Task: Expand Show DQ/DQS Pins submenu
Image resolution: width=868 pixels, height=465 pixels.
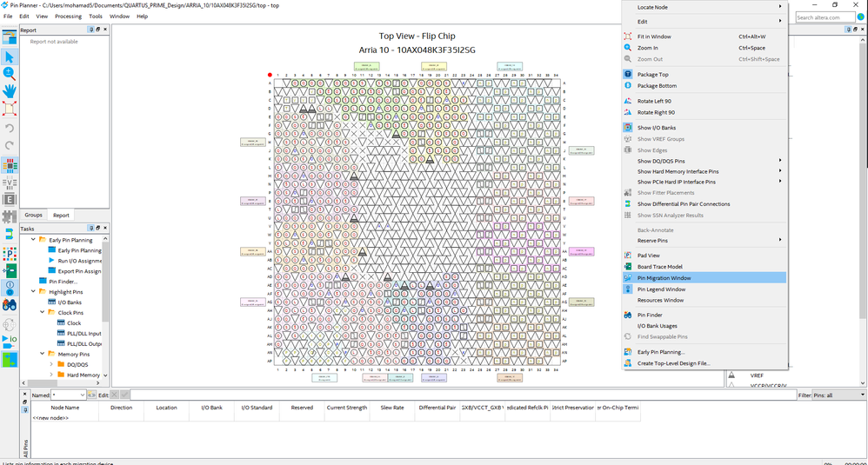Action: (704, 161)
